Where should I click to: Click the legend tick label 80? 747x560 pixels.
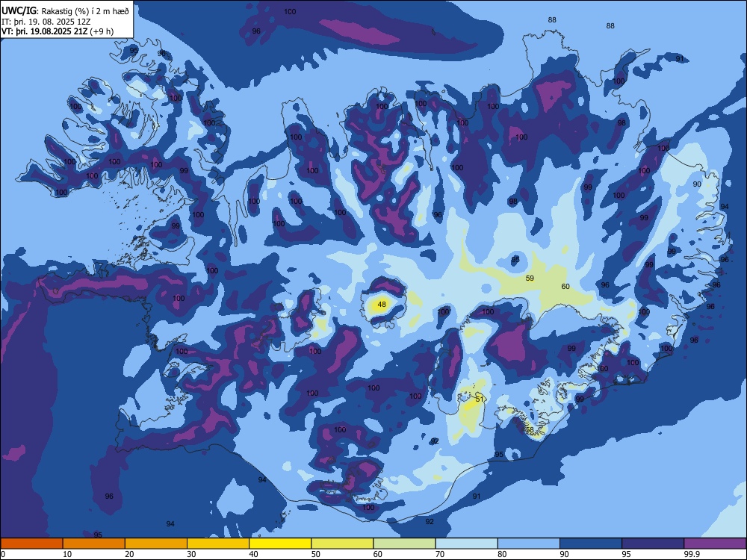pyautogui.click(x=502, y=554)
